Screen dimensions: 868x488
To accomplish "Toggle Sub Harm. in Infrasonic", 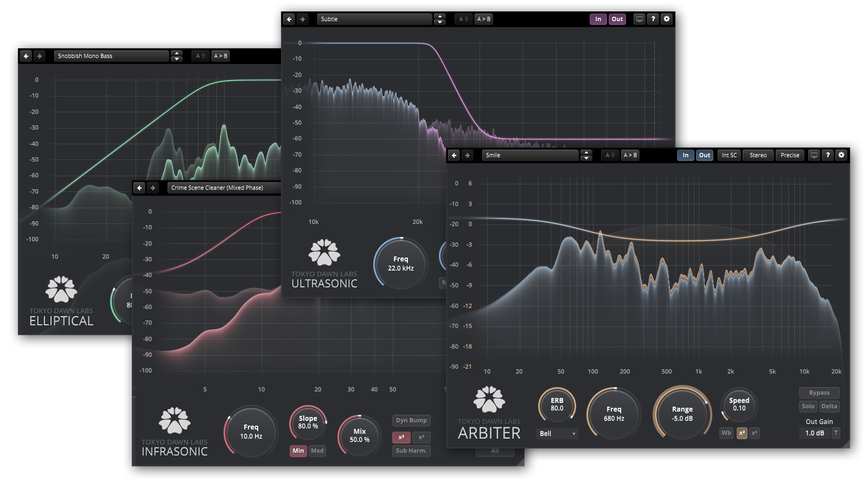I will 411,451.
